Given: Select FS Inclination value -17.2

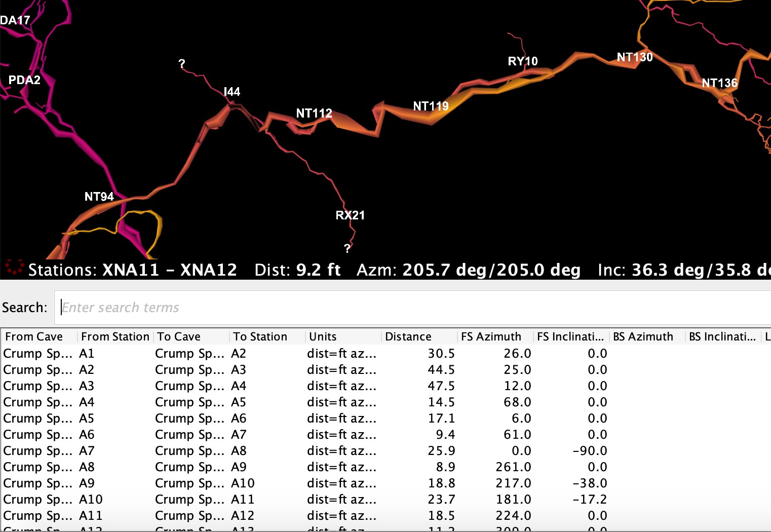Looking at the screenshot, I should click(590, 499).
